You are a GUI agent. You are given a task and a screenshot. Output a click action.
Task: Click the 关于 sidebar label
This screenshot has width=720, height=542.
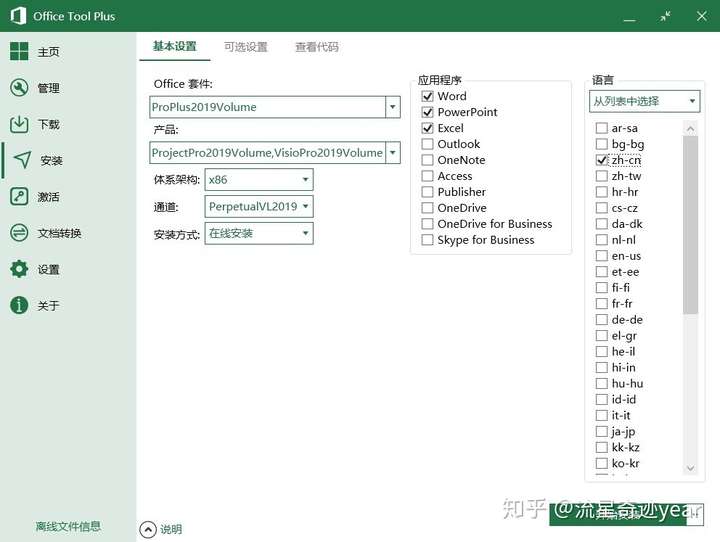coord(48,306)
